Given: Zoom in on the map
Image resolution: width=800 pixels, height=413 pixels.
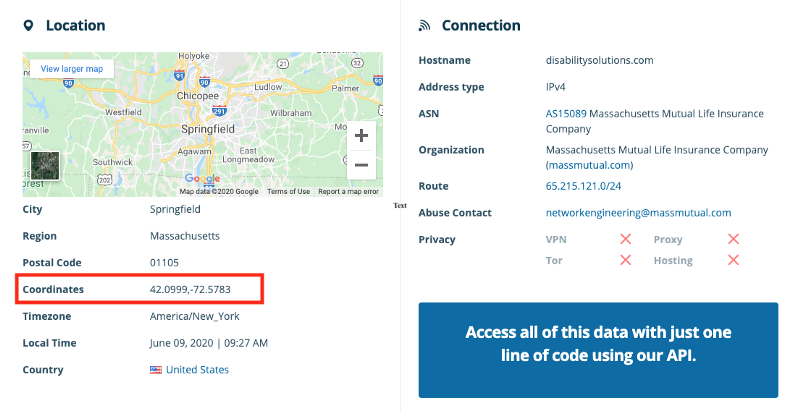Looking at the screenshot, I should [x=361, y=135].
